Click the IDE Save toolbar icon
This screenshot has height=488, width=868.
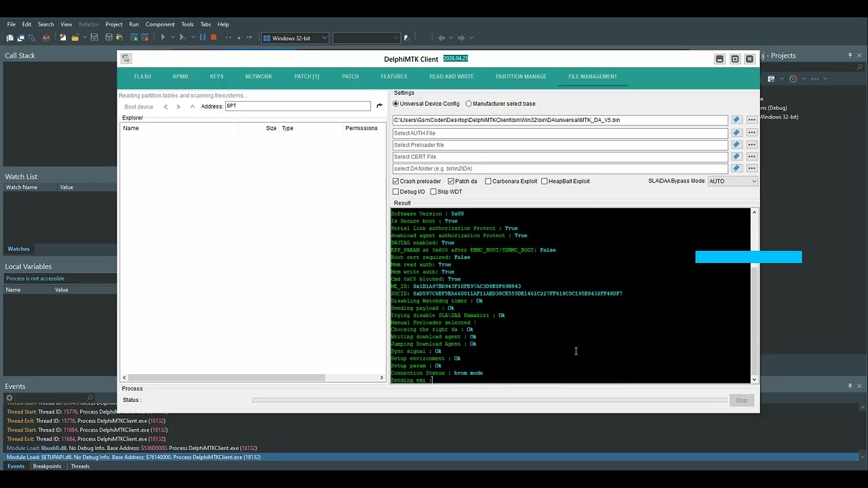tap(94, 38)
